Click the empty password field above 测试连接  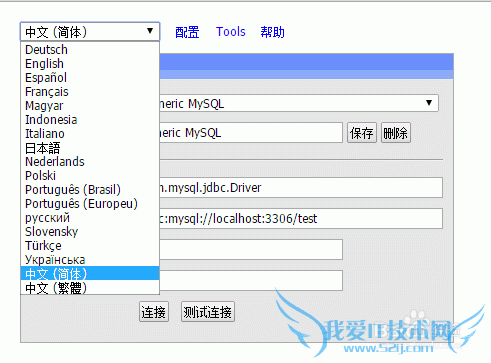click(x=251, y=280)
